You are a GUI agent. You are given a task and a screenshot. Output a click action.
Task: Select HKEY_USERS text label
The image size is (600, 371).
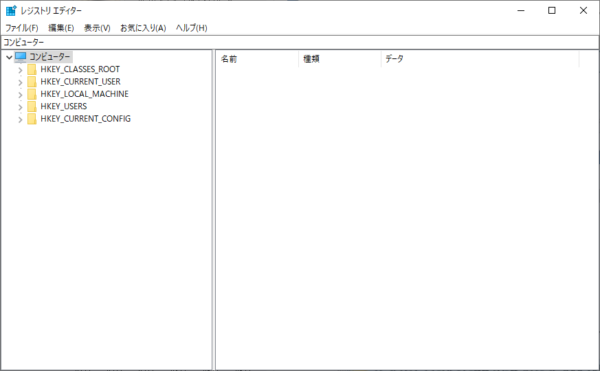[x=64, y=106]
